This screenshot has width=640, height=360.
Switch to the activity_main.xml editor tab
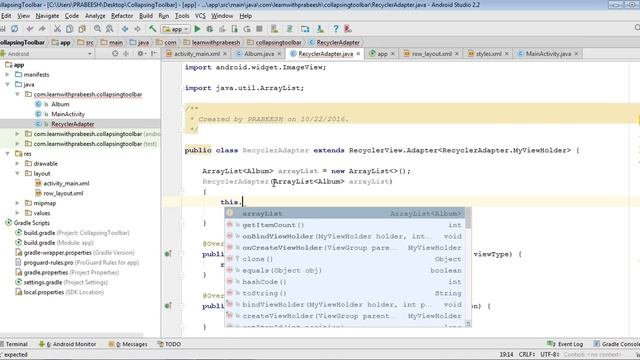(197, 54)
